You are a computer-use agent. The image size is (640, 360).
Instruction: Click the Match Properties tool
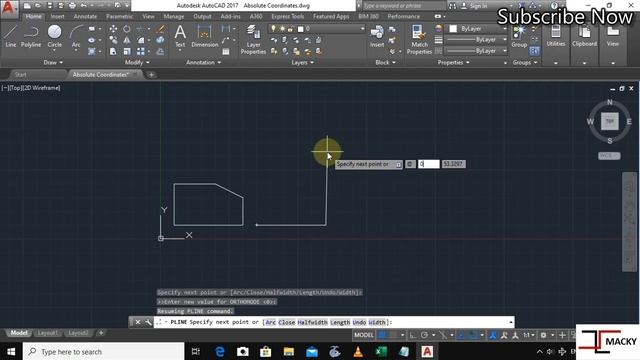click(x=419, y=39)
